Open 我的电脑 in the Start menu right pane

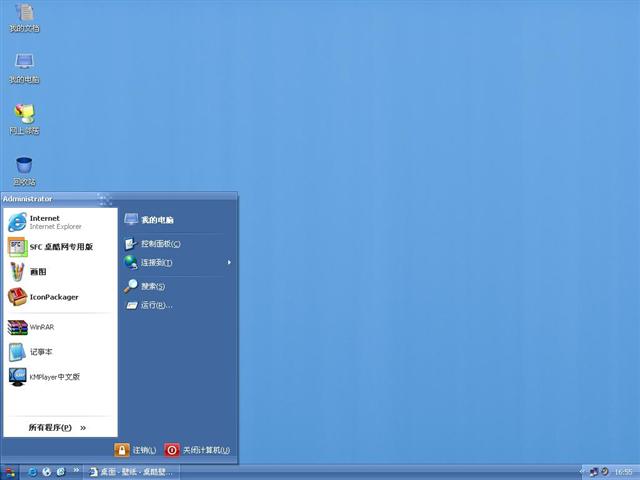click(176, 220)
